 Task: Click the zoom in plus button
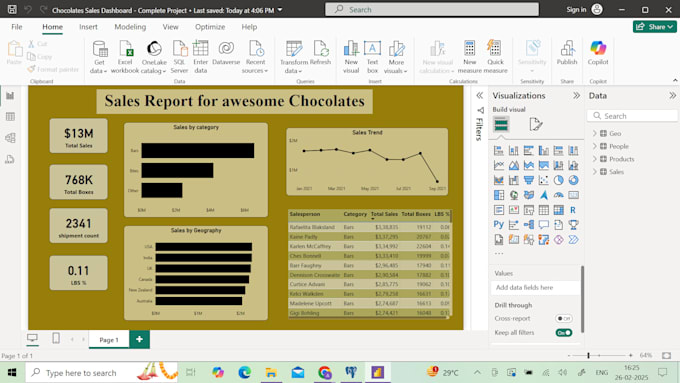tap(631, 355)
